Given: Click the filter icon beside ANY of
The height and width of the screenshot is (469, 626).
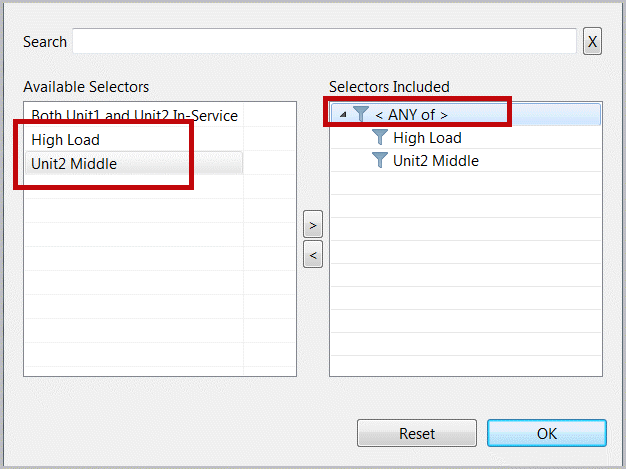Looking at the screenshot, I should pos(361,114).
